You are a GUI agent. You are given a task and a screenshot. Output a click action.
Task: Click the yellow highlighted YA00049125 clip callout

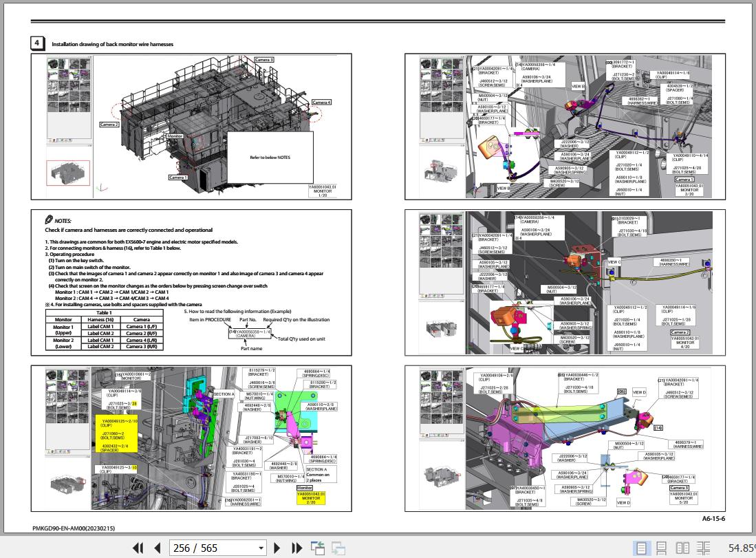tap(117, 434)
